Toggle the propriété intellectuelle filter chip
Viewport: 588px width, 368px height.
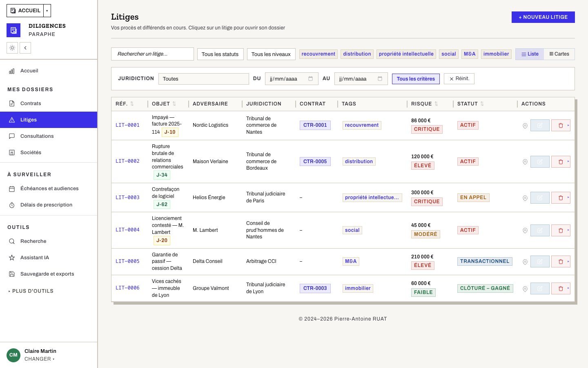point(406,54)
